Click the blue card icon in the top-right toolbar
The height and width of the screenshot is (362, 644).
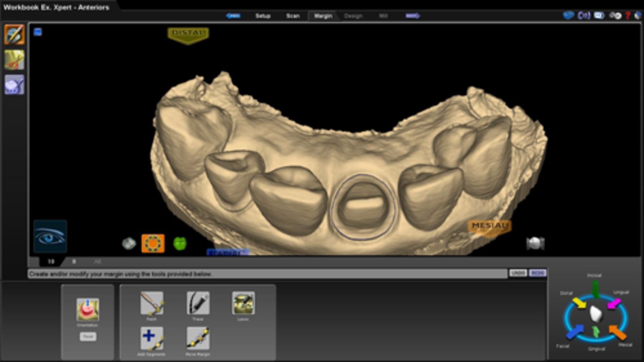[599, 15]
